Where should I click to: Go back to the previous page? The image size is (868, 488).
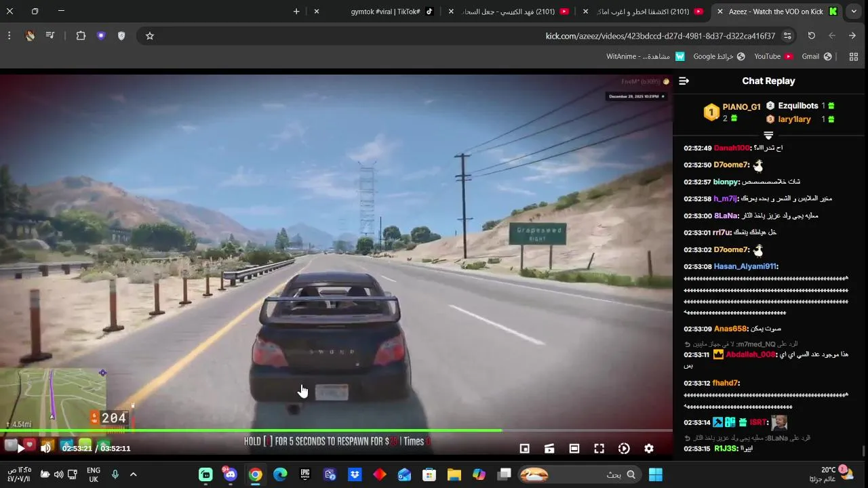coord(852,36)
